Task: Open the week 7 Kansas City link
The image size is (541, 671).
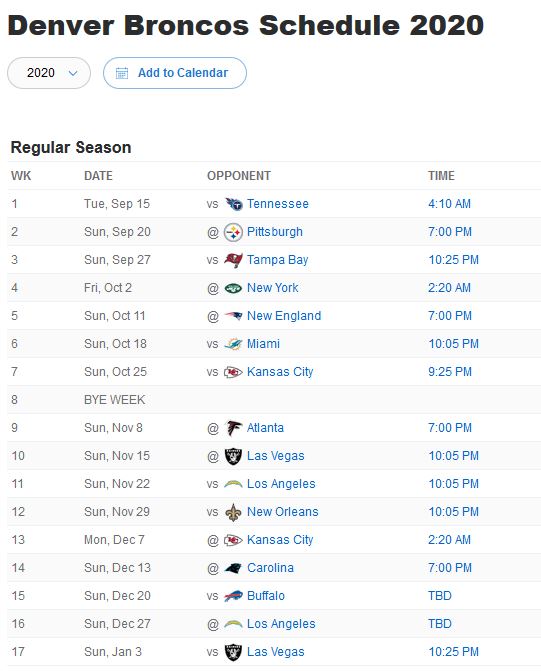Action: click(x=280, y=372)
